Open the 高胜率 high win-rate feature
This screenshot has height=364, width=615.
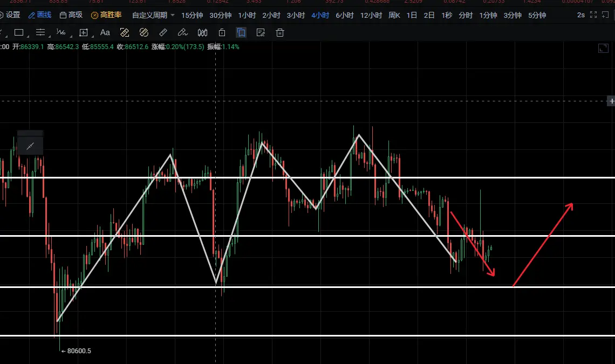click(x=106, y=15)
